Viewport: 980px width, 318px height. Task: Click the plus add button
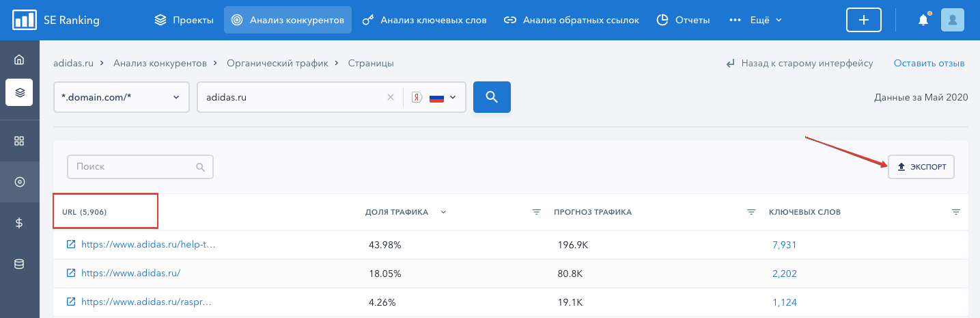(x=864, y=20)
